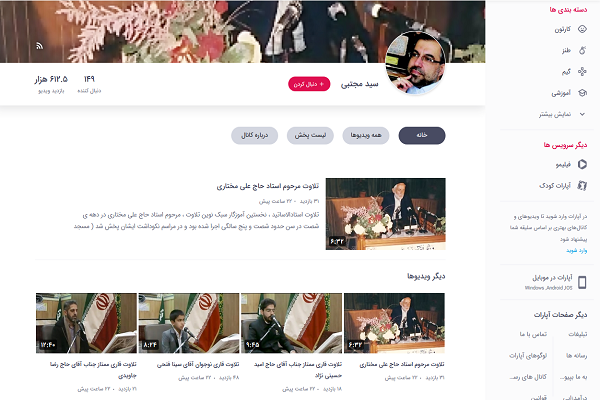The width and height of the screenshot is (600, 400).
Task: Click the RSS feed icon on banner
Action: tap(39, 46)
